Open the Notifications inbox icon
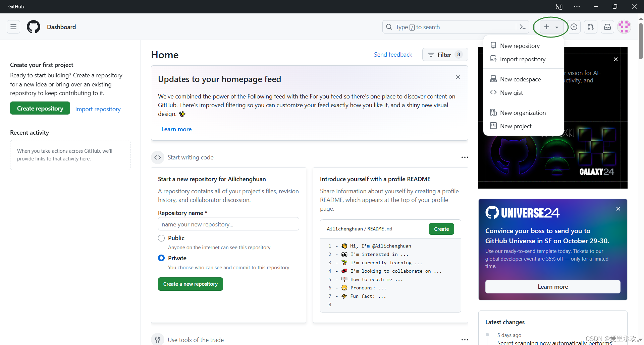The image size is (644, 345). click(607, 27)
